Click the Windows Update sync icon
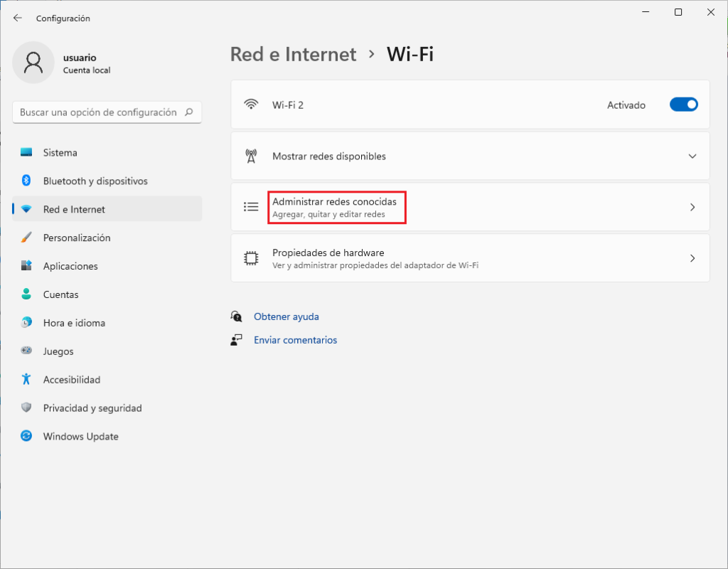The width and height of the screenshot is (728, 569). (26, 436)
